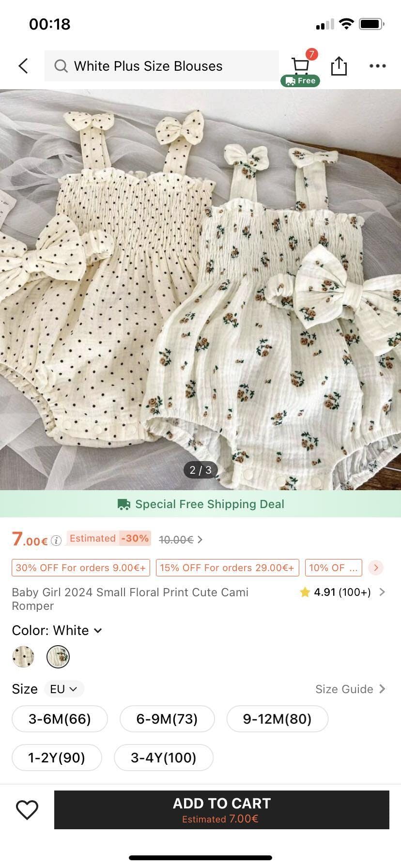The height and width of the screenshot is (868, 401).
Task: Tap the back arrow icon
Action: [x=23, y=66]
